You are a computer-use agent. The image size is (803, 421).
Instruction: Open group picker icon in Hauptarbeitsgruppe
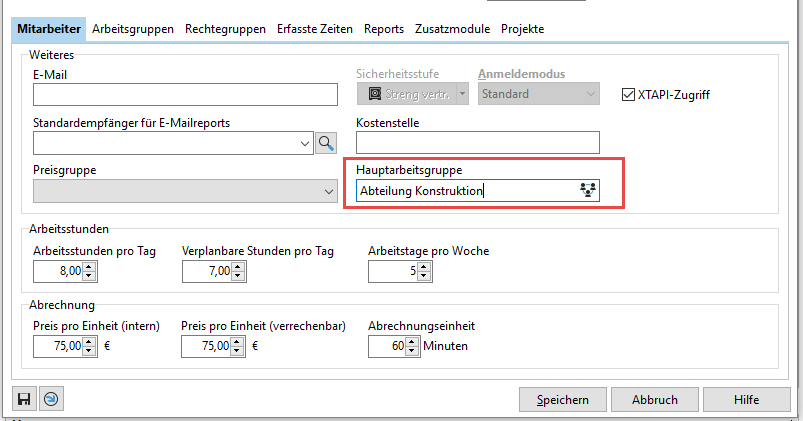[x=587, y=190]
